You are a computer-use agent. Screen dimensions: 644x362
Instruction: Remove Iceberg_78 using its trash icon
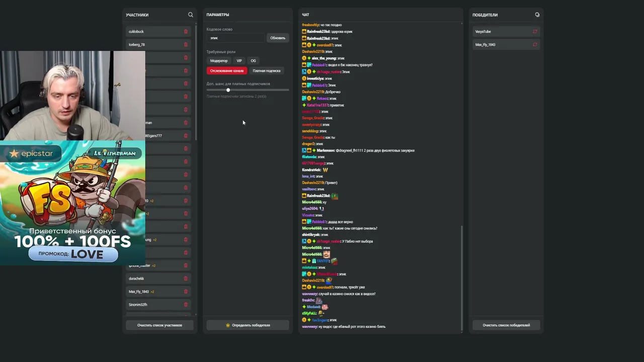coord(186,44)
